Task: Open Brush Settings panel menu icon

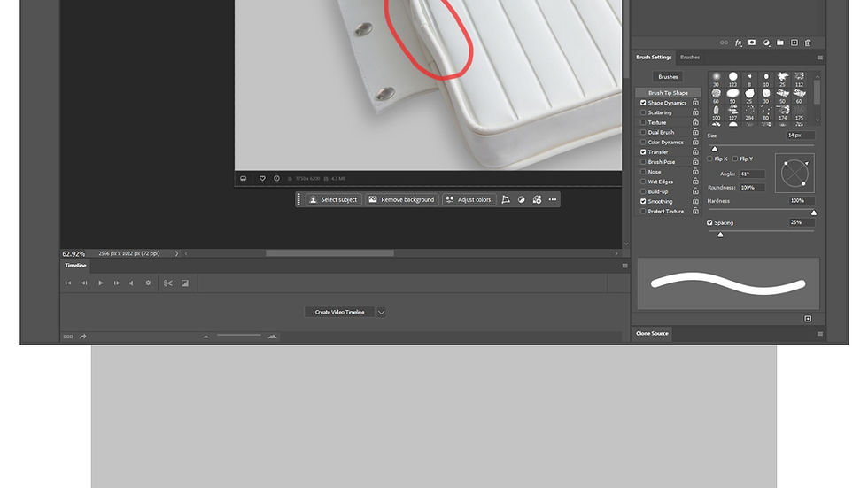Action: pos(820,58)
